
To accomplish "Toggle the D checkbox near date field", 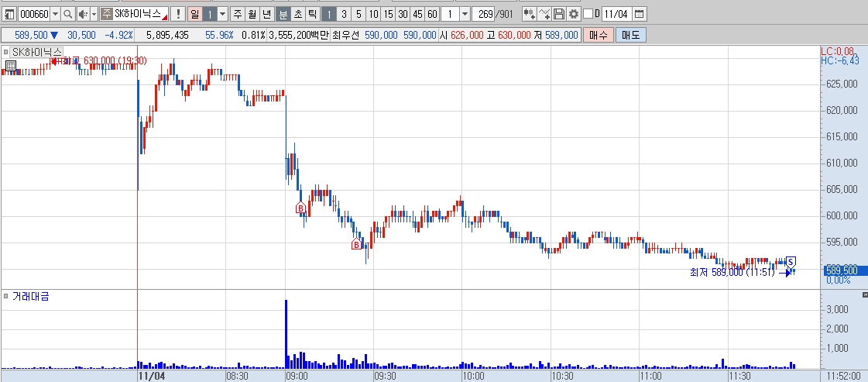I will (x=588, y=14).
